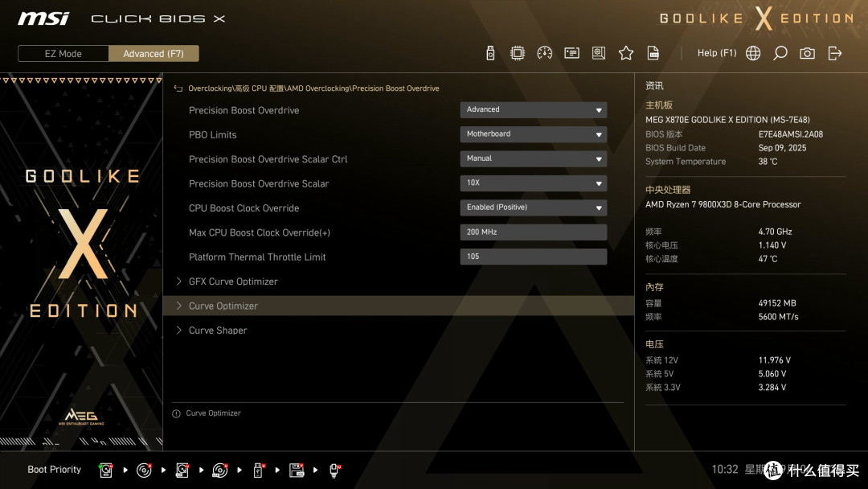The height and width of the screenshot is (489, 868).
Task: Open Favorites via the star icon
Action: tap(625, 53)
